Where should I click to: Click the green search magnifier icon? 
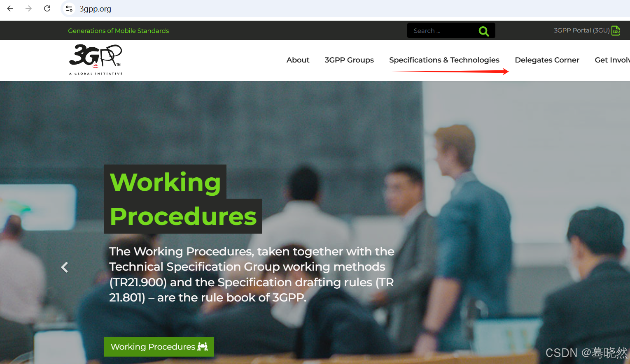[484, 31]
